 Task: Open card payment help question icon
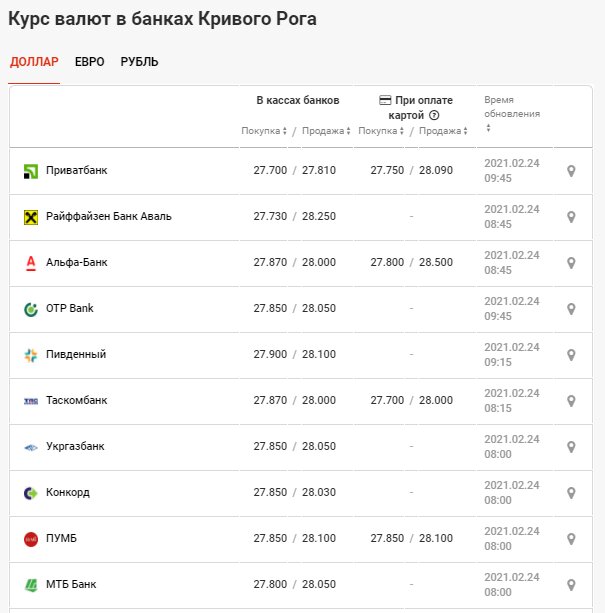pyautogui.click(x=434, y=115)
